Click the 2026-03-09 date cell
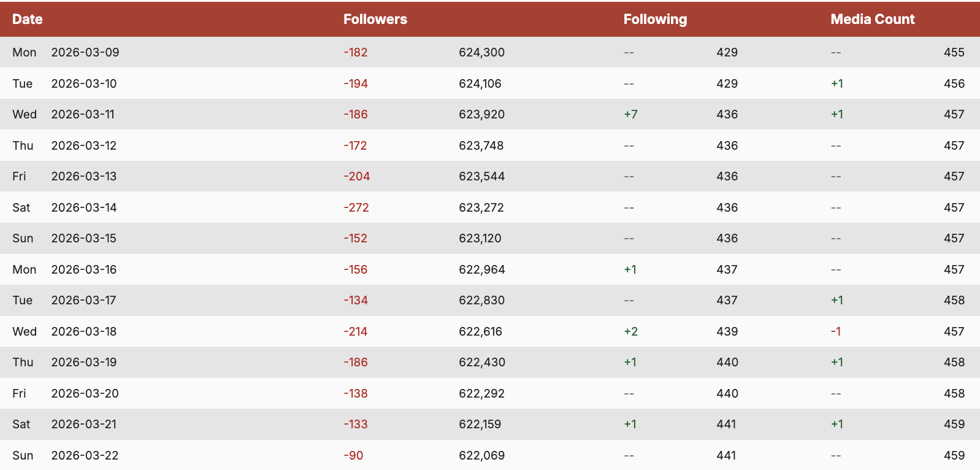 (85, 52)
